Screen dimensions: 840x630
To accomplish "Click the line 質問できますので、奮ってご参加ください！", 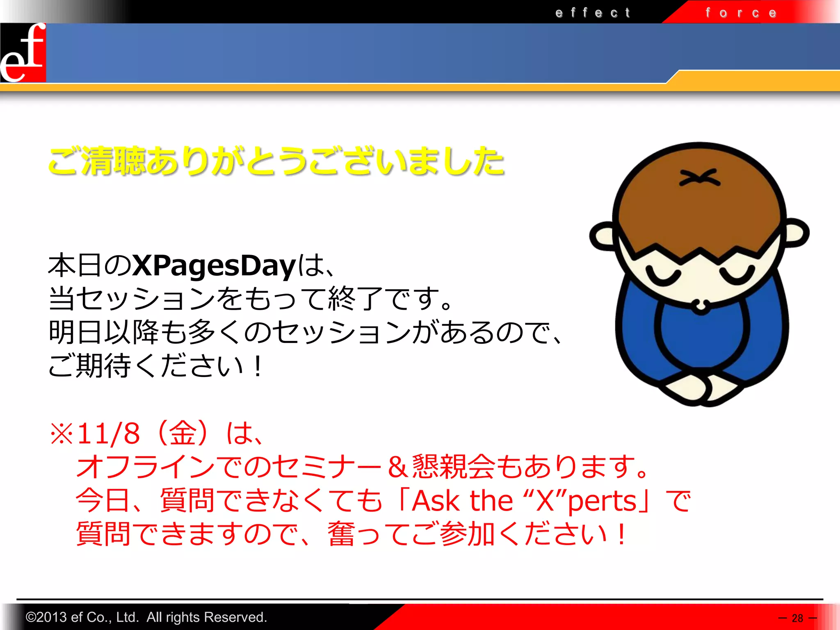I will (x=352, y=534).
